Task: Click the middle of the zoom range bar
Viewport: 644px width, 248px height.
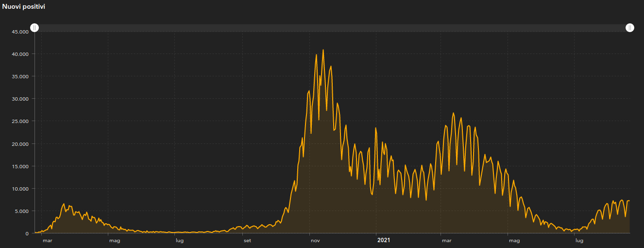Action: pos(332,28)
